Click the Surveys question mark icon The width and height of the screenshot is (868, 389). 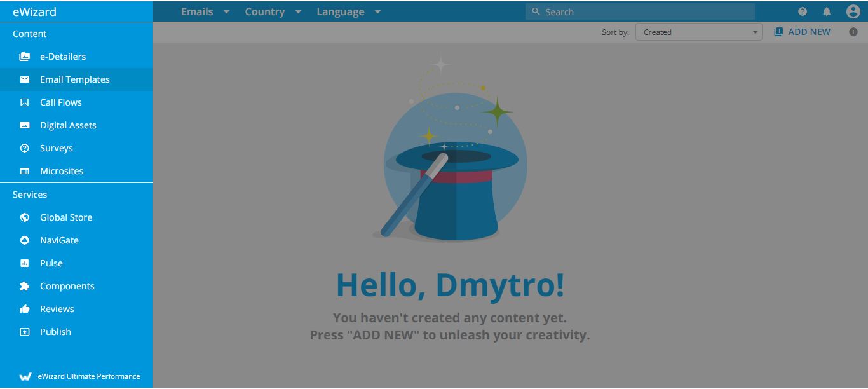(25, 148)
